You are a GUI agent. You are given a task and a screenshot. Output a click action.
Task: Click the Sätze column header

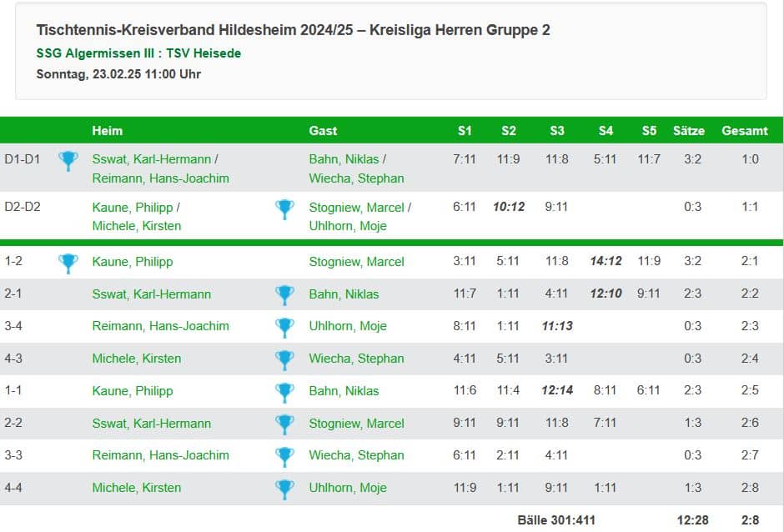click(689, 131)
